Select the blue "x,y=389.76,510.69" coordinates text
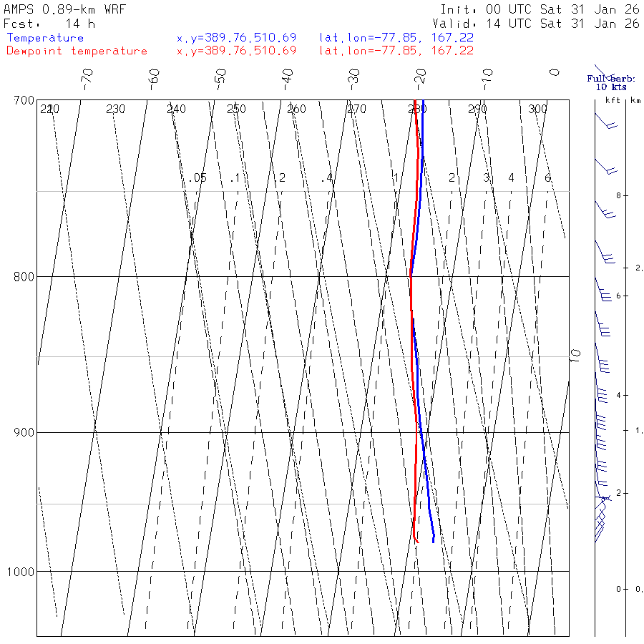Viewport: 644px width, 644px height. tap(237, 38)
